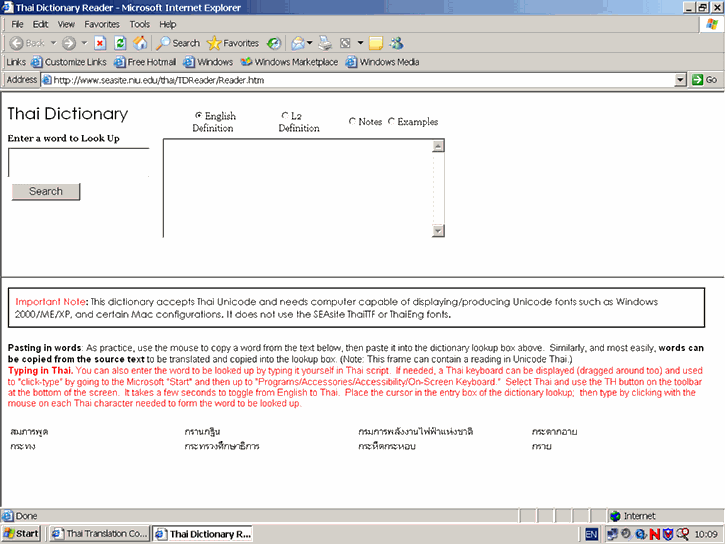Select L2 Definition radio button
The height and width of the screenshot is (544, 725).
tap(285, 115)
